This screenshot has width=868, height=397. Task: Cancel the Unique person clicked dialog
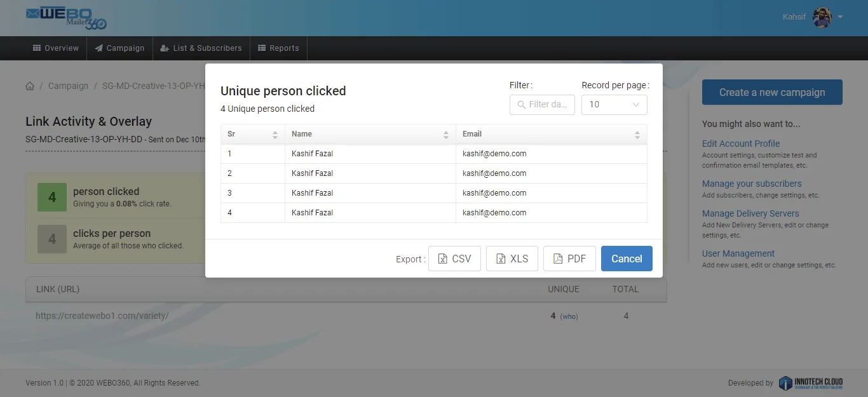[x=627, y=259]
